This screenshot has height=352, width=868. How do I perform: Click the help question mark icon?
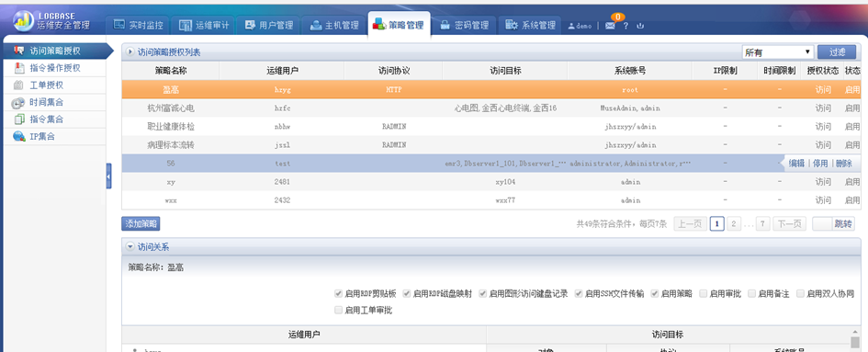point(626,26)
